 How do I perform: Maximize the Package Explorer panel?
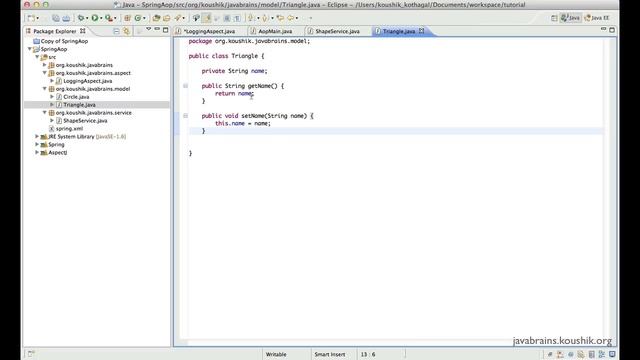coord(165,30)
